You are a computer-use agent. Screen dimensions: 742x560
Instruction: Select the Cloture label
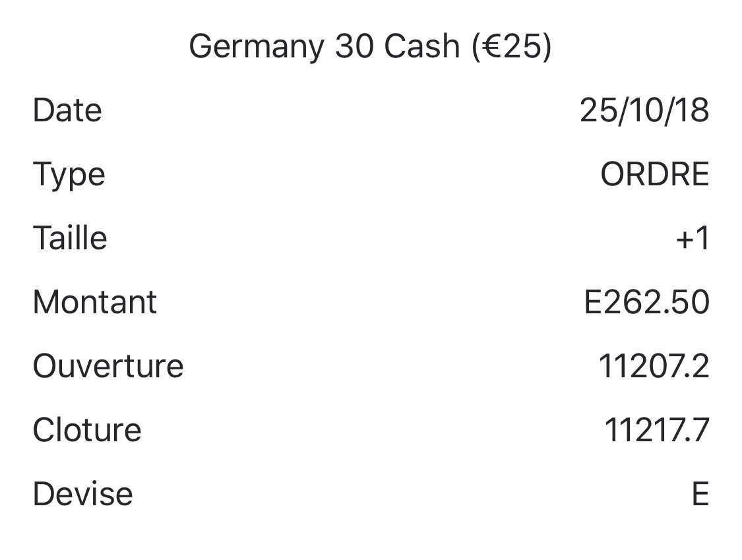(87, 430)
